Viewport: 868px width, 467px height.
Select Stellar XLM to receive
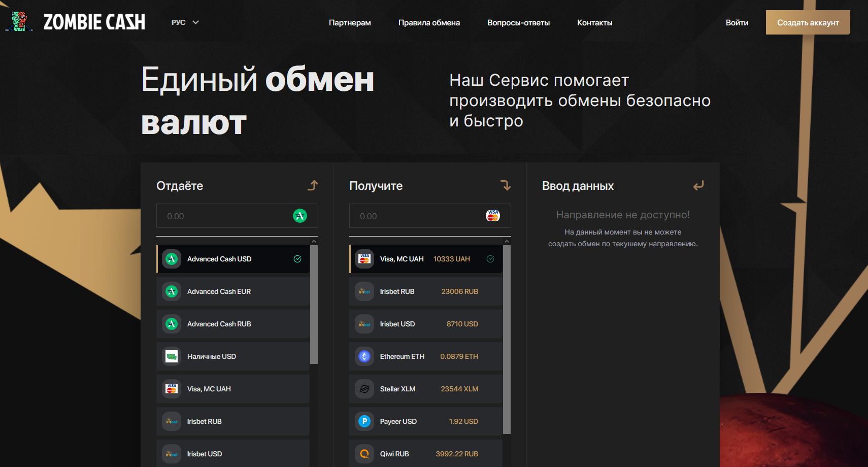426,389
